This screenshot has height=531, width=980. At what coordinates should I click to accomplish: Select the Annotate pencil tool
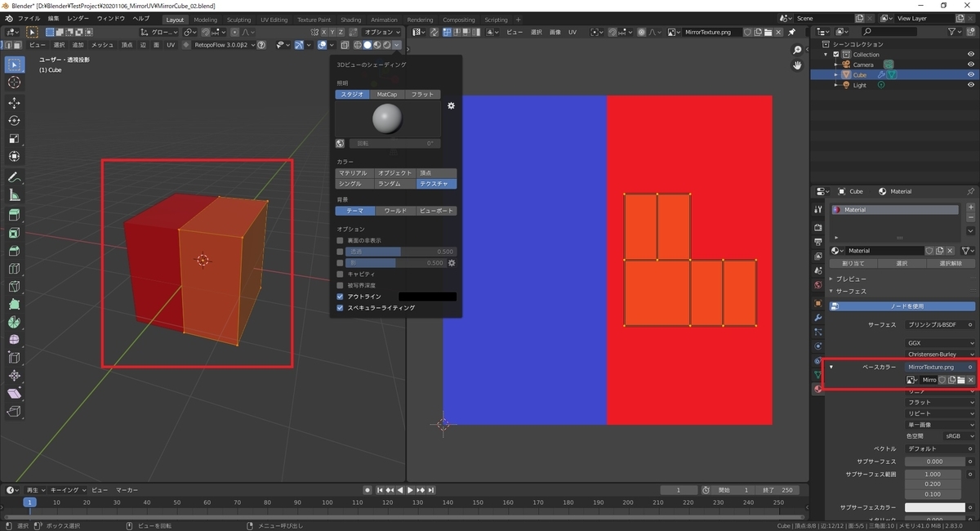[x=14, y=177]
